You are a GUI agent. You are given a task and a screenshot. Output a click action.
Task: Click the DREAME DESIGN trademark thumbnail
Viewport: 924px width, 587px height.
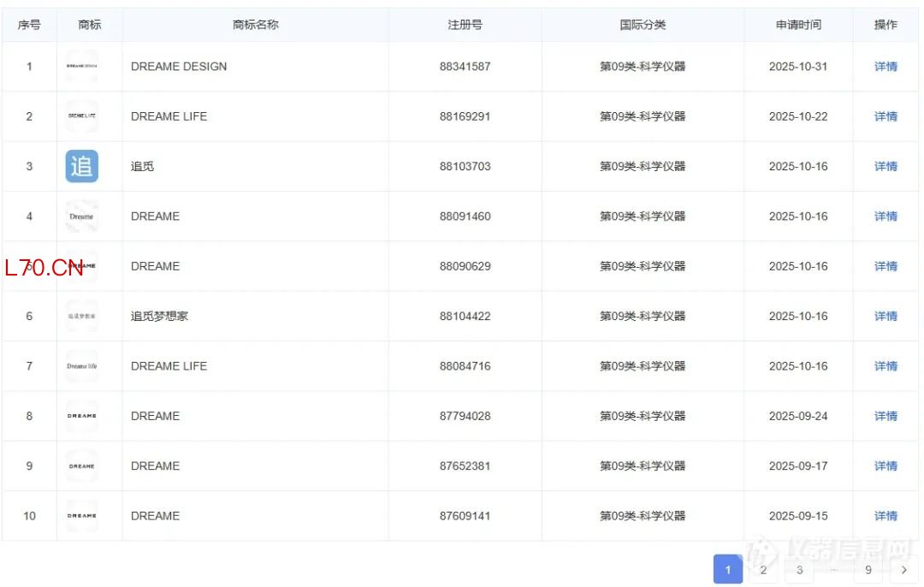click(x=82, y=66)
